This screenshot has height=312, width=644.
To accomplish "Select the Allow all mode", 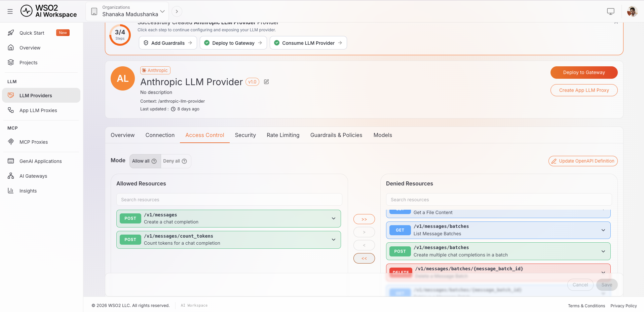I will pyautogui.click(x=145, y=161).
